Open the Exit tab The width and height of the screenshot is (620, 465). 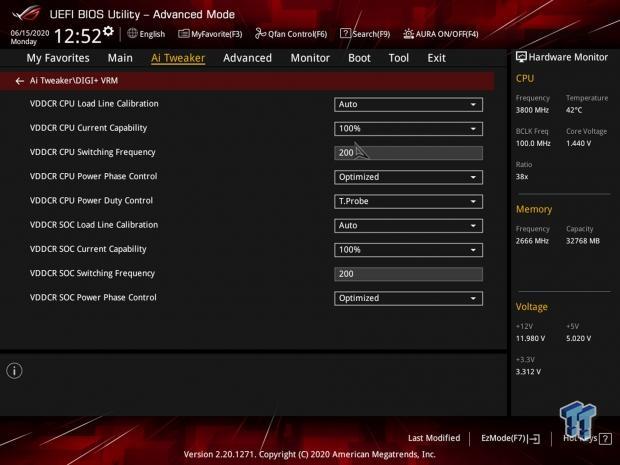coord(437,58)
